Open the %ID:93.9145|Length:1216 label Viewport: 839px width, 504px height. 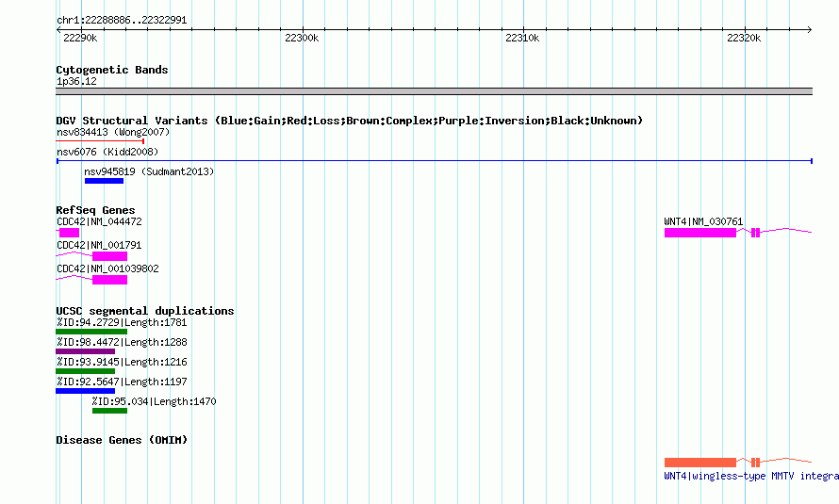point(122,362)
